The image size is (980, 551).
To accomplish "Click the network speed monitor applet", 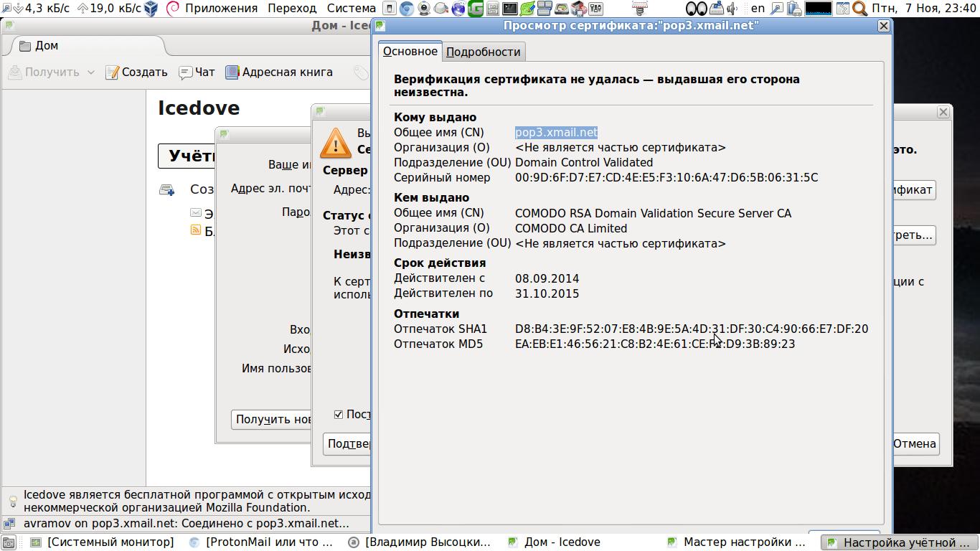I will 72,9.
